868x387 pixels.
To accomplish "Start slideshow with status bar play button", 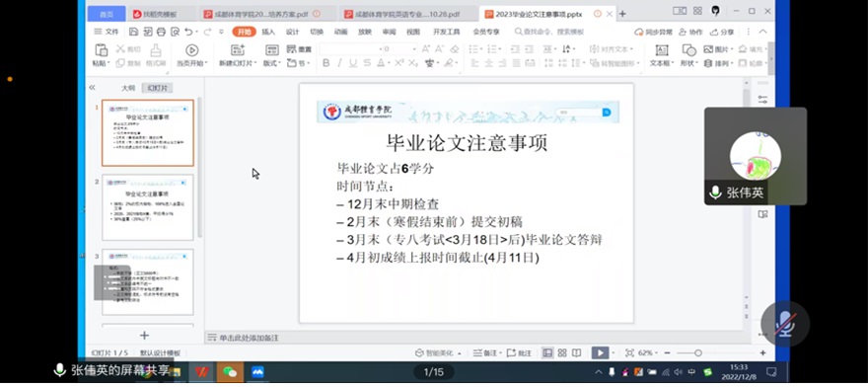I will 600,352.
